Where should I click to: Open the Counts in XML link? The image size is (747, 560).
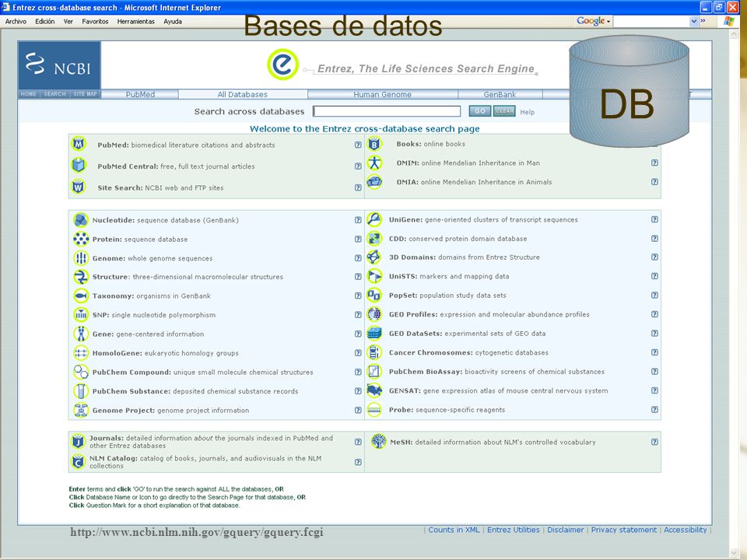tap(454, 530)
